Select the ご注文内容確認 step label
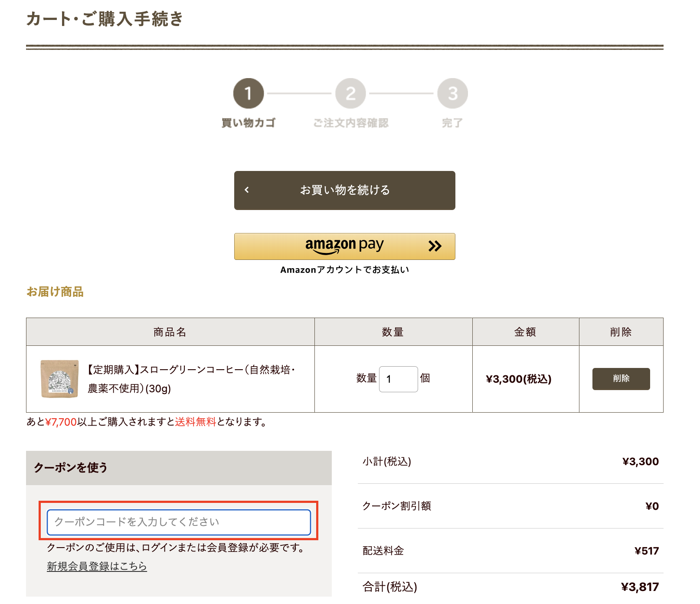The image size is (700, 604). pyautogui.click(x=350, y=123)
